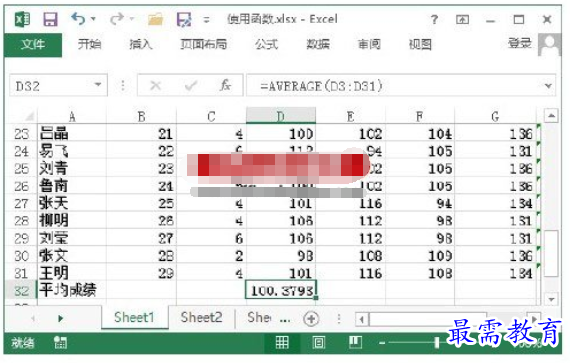Undo the last action
This screenshot has height=363, width=570.
pos(78,19)
